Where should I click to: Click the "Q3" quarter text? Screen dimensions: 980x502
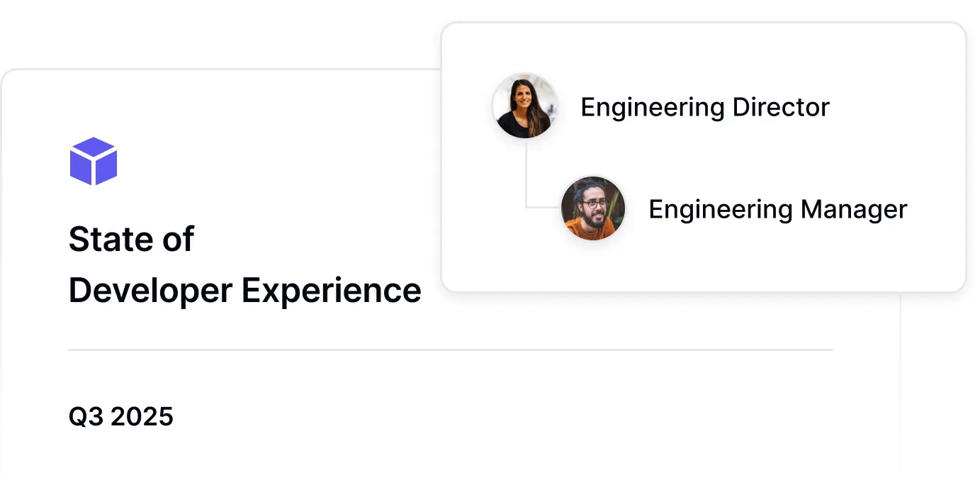[x=85, y=416]
